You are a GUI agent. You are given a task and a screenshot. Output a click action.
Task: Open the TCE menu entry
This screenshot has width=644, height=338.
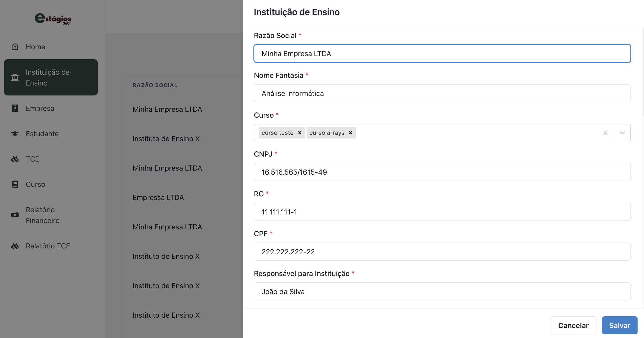(51, 159)
